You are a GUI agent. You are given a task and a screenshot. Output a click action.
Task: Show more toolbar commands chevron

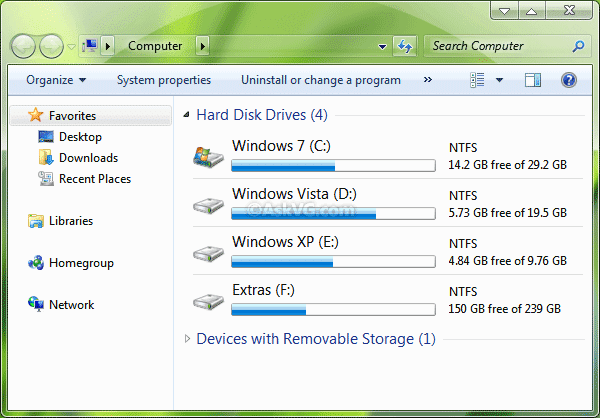[428, 80]
